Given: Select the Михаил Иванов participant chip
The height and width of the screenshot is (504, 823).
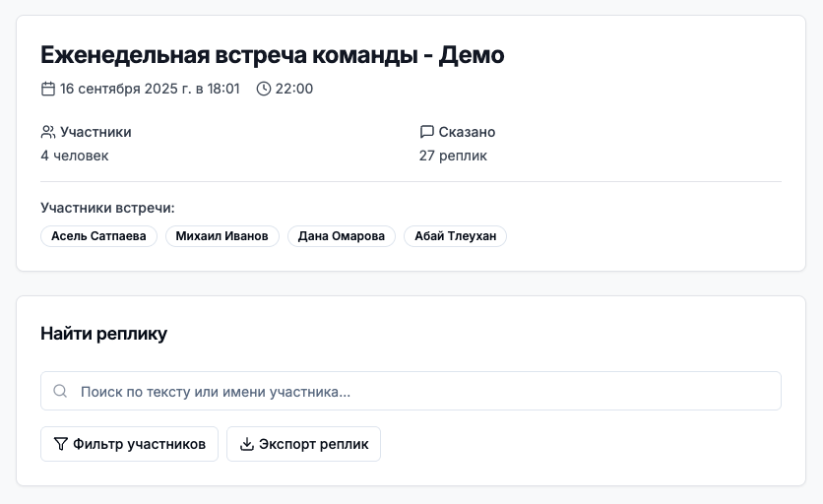Looking at the screenshot, I should [222, 236].
